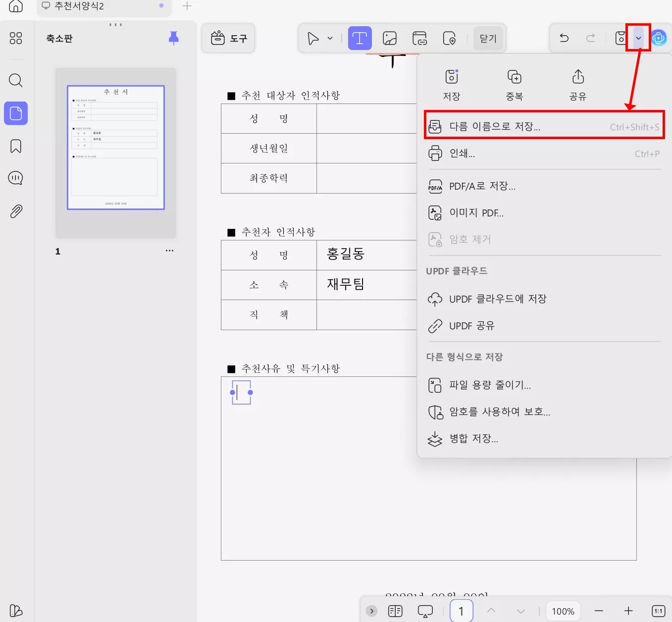Toggle the thumbnail panel visibility icon
The height and width of the screenshot is (622, 672).
point(15,38)
